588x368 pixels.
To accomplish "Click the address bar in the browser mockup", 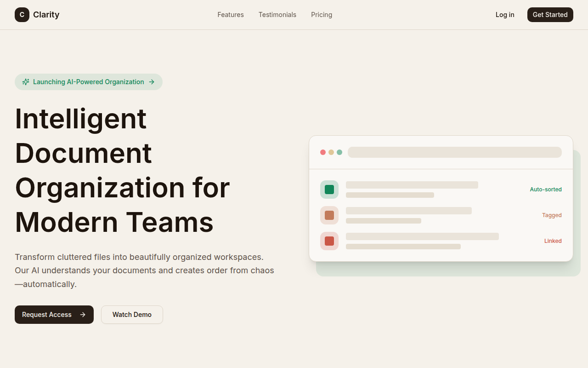I will (454, 152).
